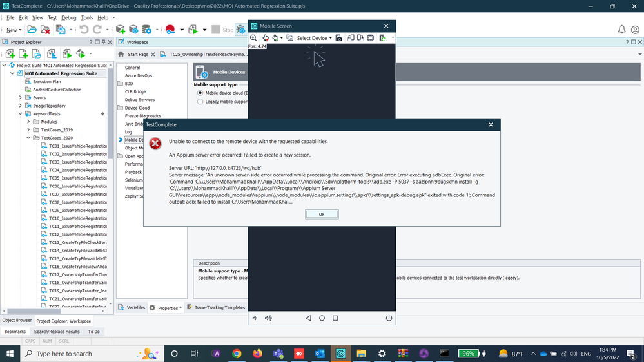Click the Debugger bug icon in main toolbar
This screenshot has width=644, height=362.
[240, 30]
